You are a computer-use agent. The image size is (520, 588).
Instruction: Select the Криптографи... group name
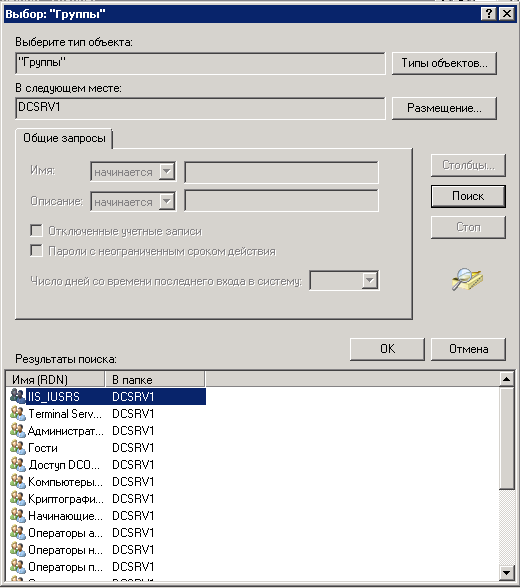(x=66, y=499)
